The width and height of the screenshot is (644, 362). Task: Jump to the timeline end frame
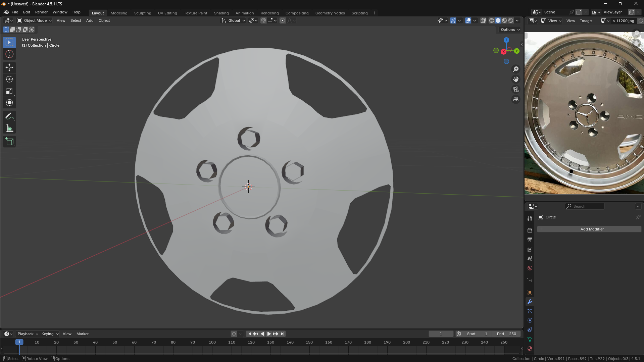(x=283, y=334)
